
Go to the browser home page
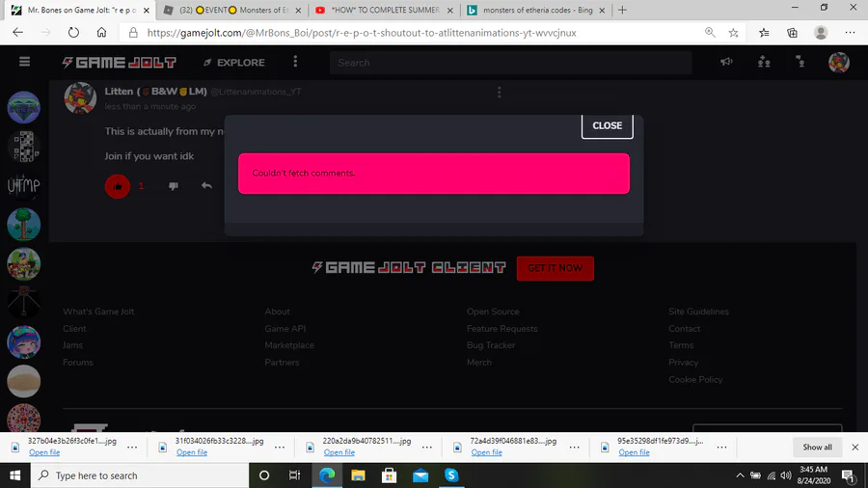click(x=101, y=33)
